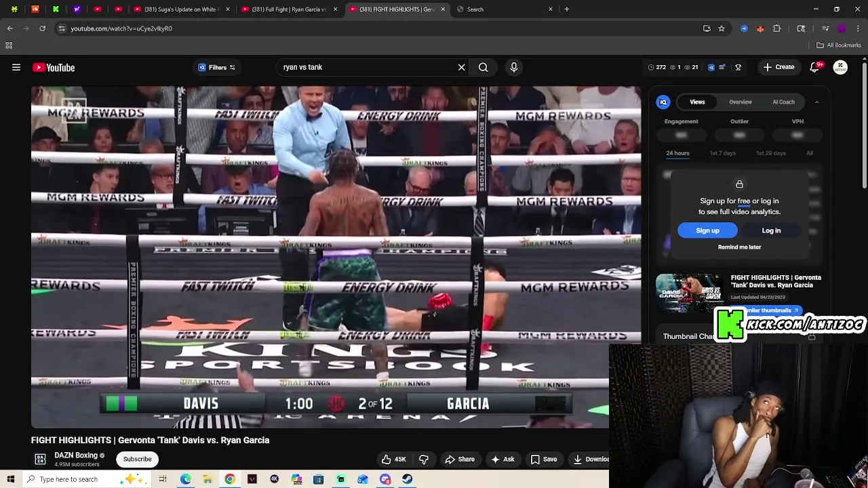Click the Ask button under the video
The width and height of the screenshot is (868, 488).
tap(502, 459)
